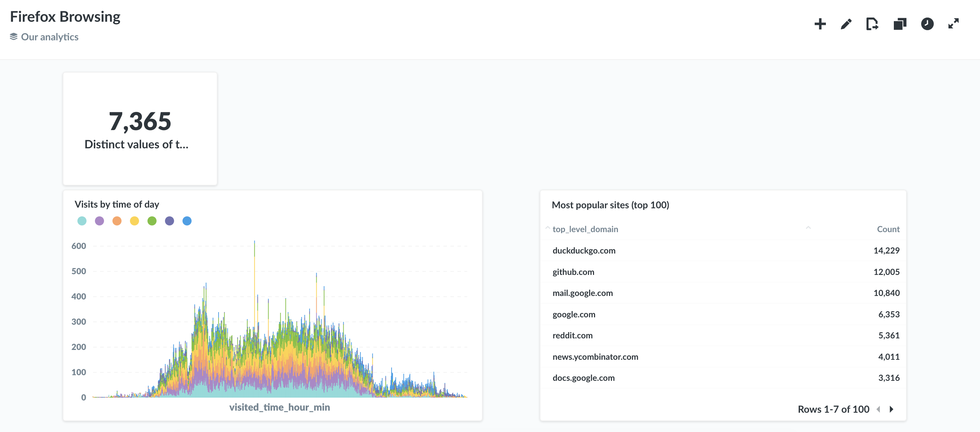Click the 4,011 count value
Viewport: 980px width, 432px height.
(x=889, y=357)
